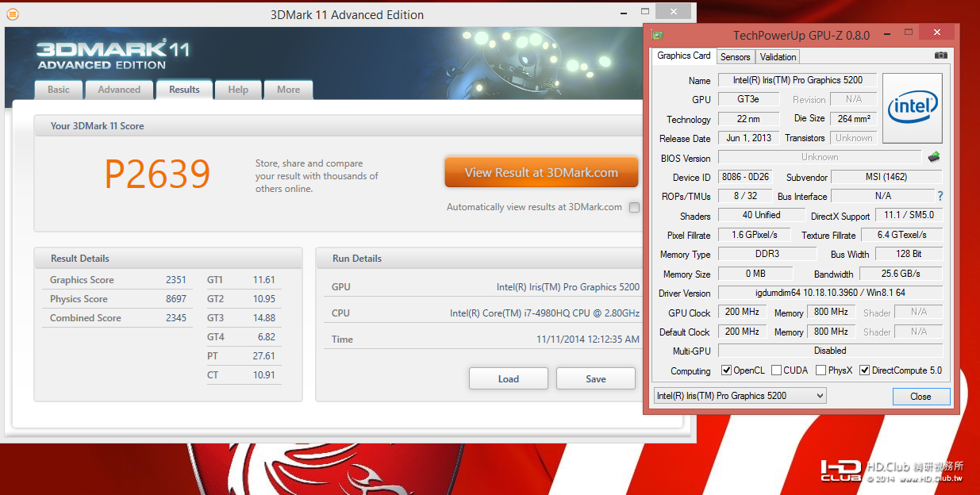Click the Default Clock field 200 MHz
980x495 pixels.
[742, 332]
